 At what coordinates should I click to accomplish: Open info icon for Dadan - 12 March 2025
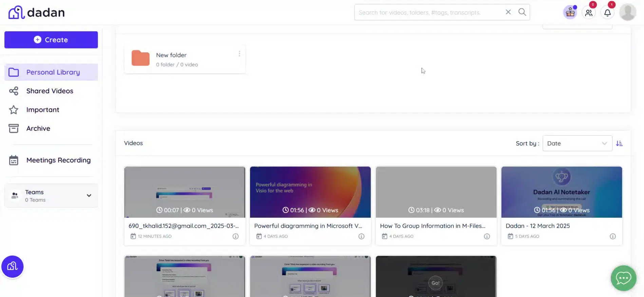[x=612, y=236]
